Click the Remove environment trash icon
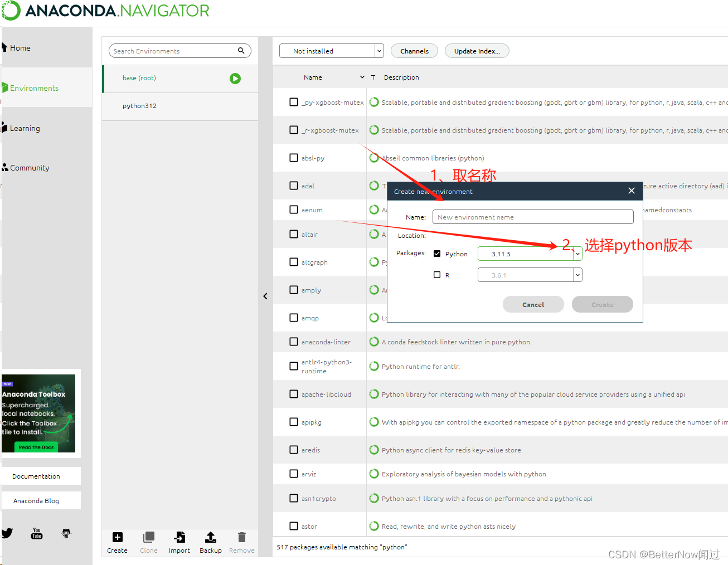This screenshot has width=728, height=565. pos(241,537)
